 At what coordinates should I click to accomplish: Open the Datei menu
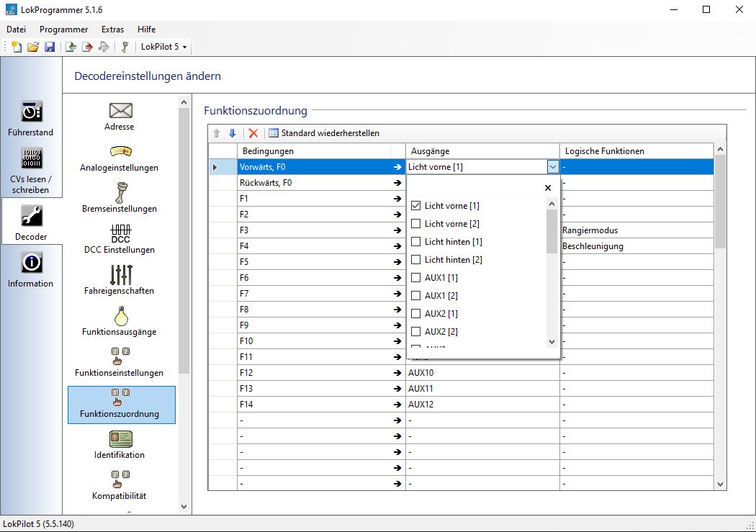17,30
